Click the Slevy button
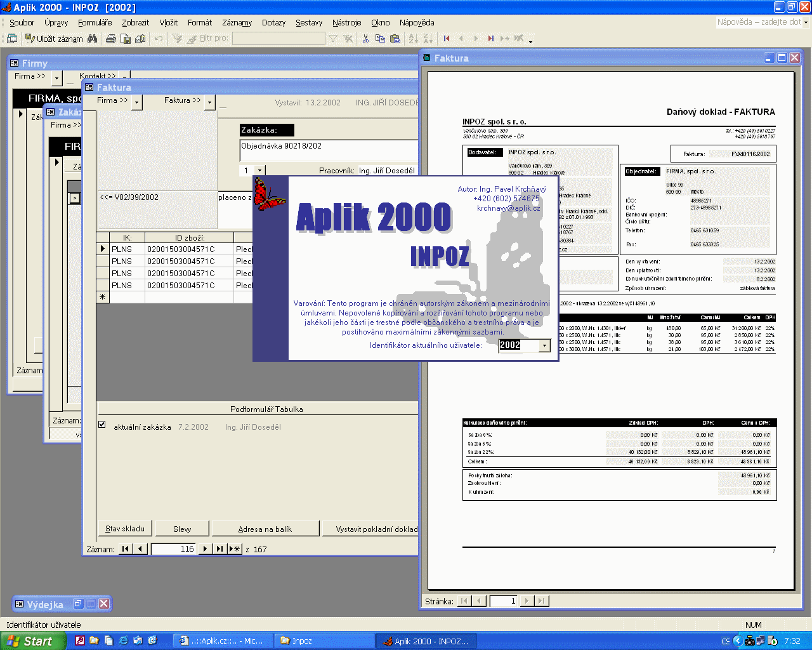This screenshot has height=650, width=812. point(182,529)
